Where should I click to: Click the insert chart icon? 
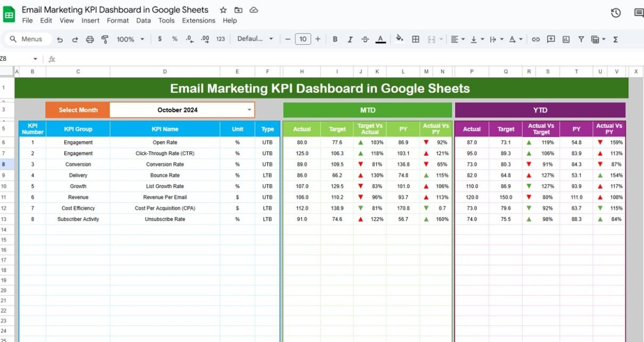point(566,39)
